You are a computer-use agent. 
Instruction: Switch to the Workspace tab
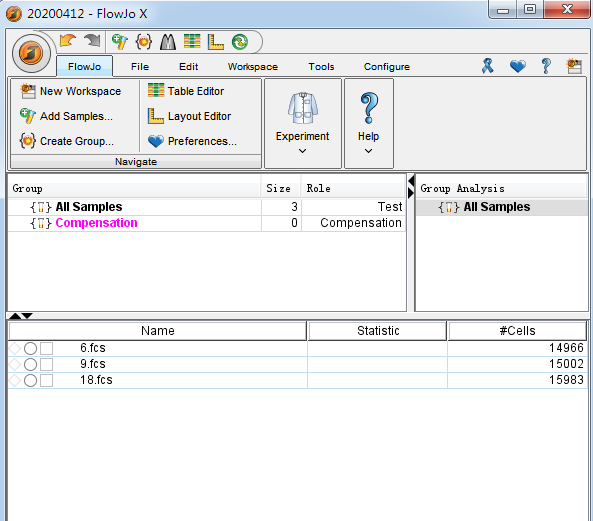(253, 67)
